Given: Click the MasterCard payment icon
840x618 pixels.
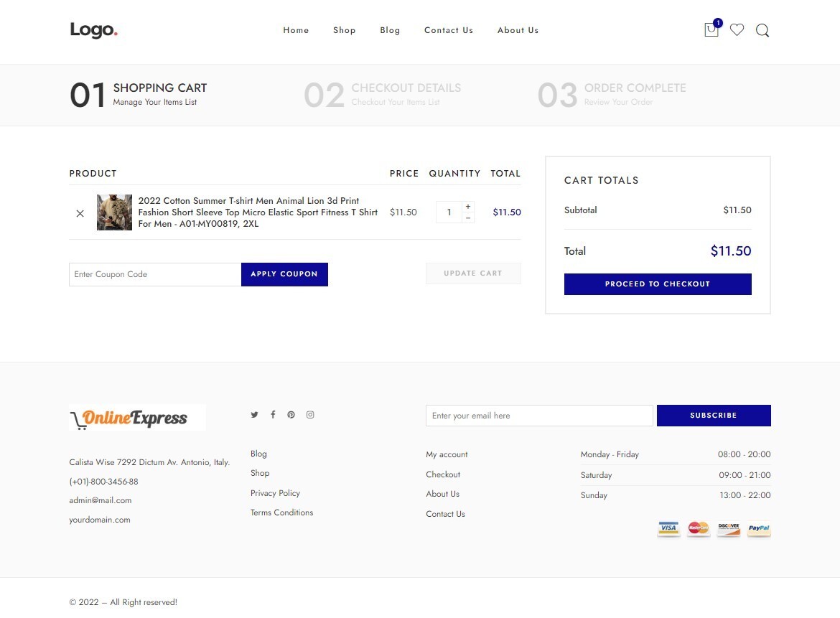Looking at the screenshot, I should click(x=699, y=528).
